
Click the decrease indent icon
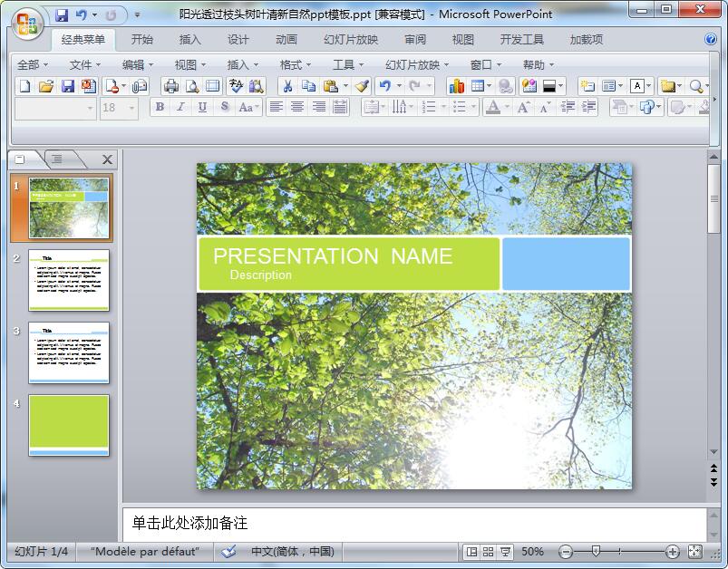[x=568, y=107]
